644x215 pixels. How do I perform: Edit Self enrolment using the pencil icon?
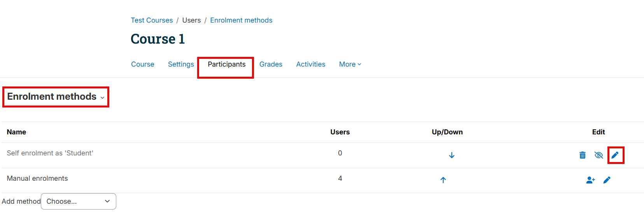point(615,155)
